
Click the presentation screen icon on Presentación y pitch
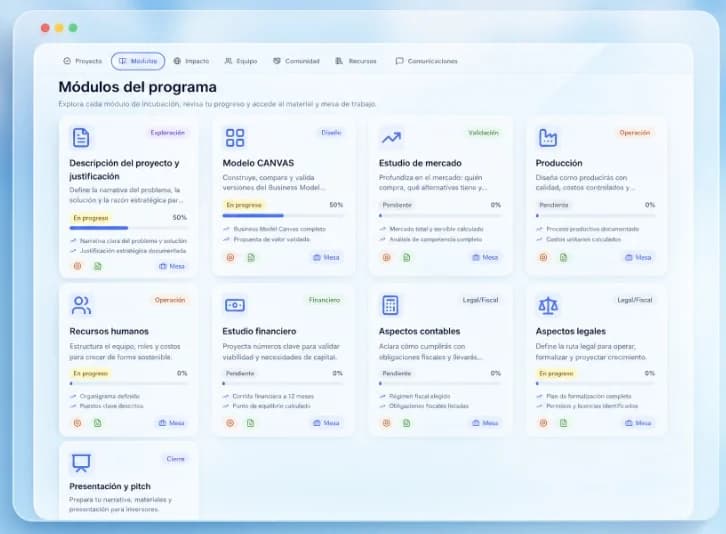(x=81, y=462)
